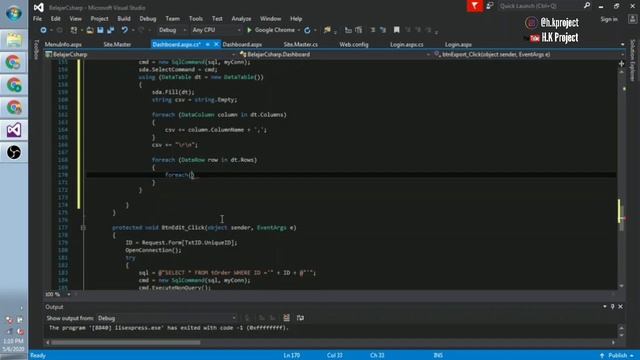
Task: Click the Undo arrow icon
Action: 124,30
